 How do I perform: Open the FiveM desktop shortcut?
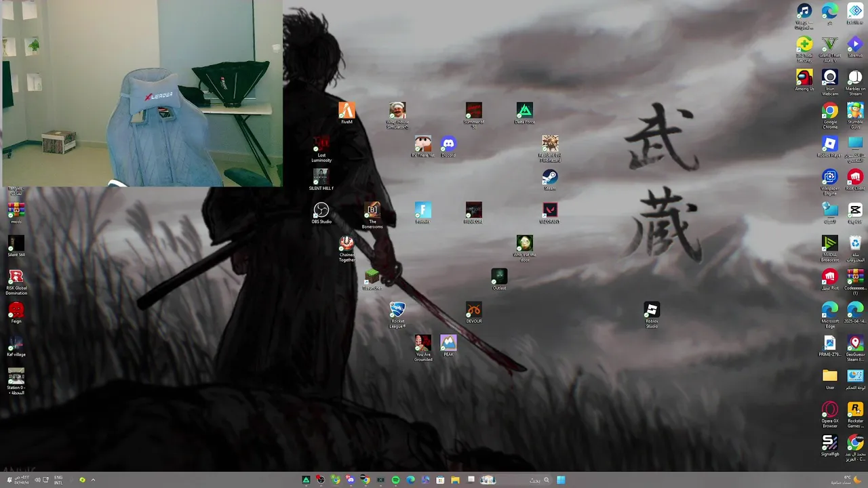pos(347,113)
